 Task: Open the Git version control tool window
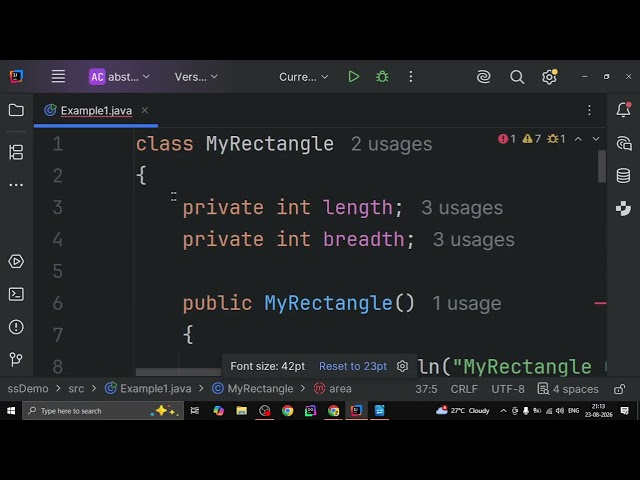click(x=16, y=359)
